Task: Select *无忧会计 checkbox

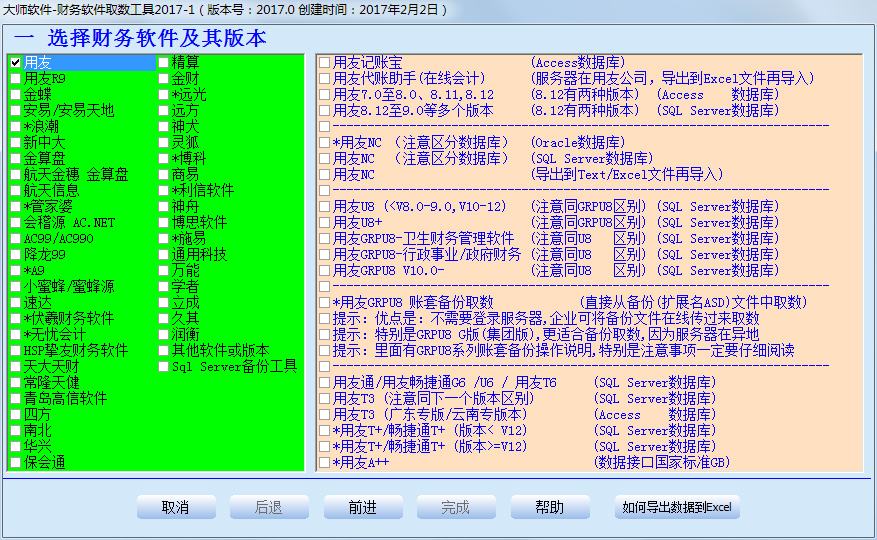Action: 16,335
